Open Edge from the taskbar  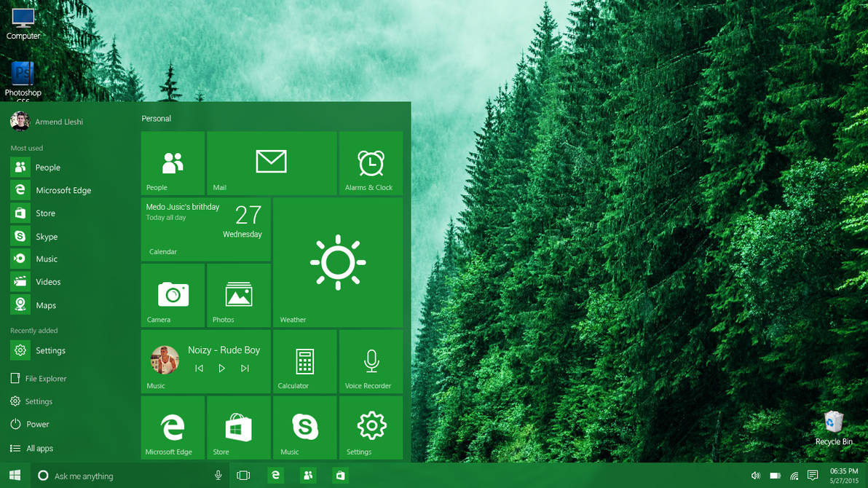point(275,476)
